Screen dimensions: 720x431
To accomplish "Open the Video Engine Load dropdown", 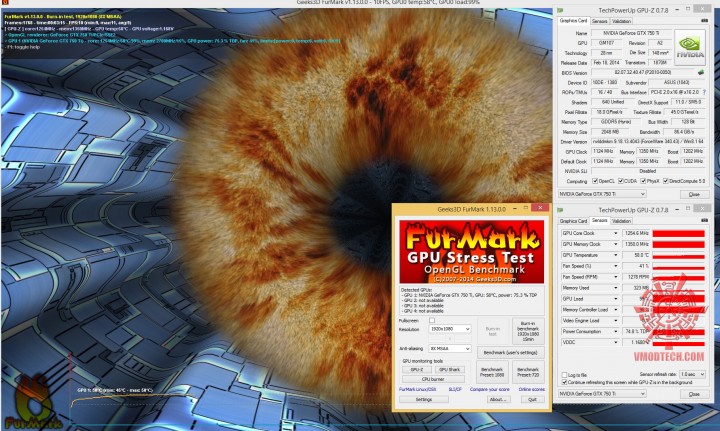I will tap(615, 320).
